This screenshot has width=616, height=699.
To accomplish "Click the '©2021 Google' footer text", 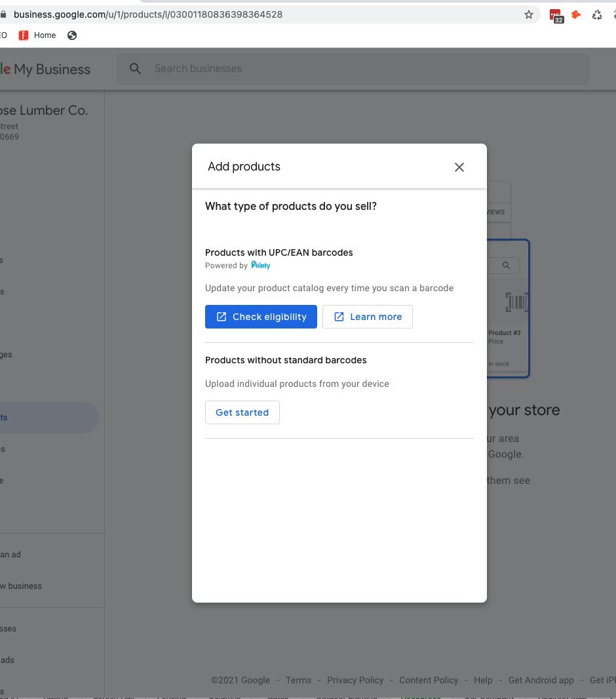I will click(x=241, y=680).
